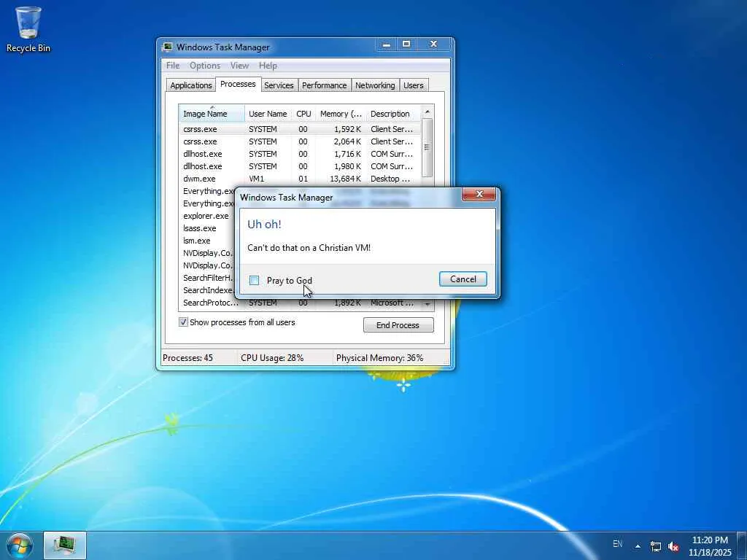The image size is (747, 560).
Task: Open the Recycle Bin desktop icon
Action: (28, 29)
